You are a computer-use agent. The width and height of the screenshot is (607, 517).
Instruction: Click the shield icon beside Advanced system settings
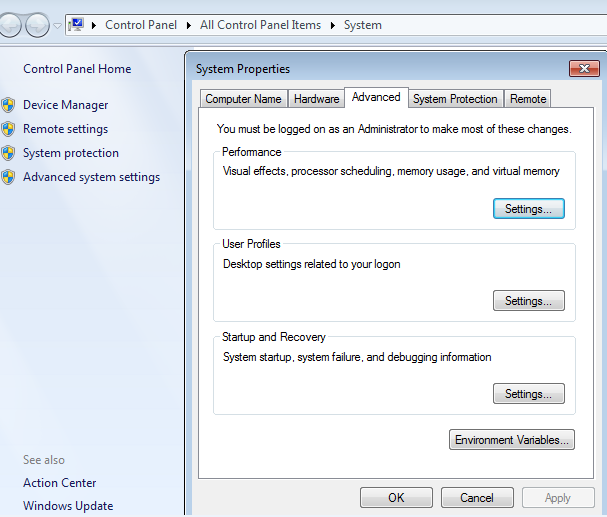coord(8,177)
